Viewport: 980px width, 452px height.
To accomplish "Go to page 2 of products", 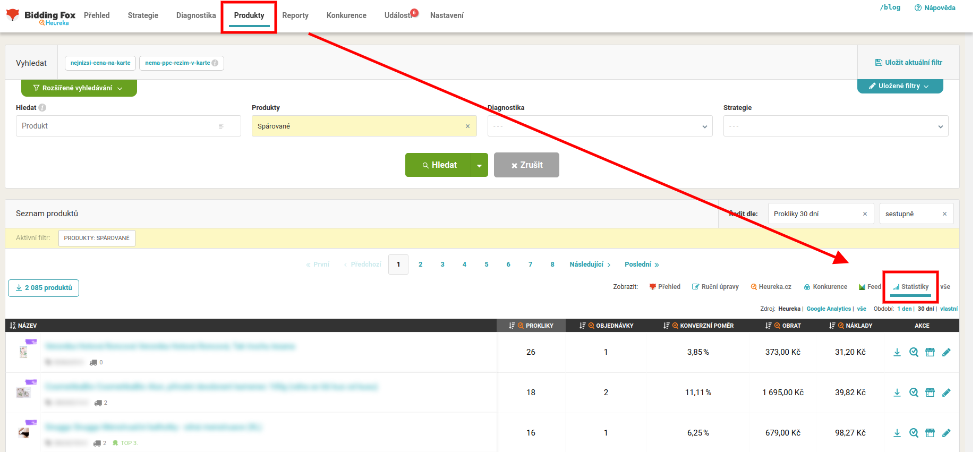I will [420, 265].
